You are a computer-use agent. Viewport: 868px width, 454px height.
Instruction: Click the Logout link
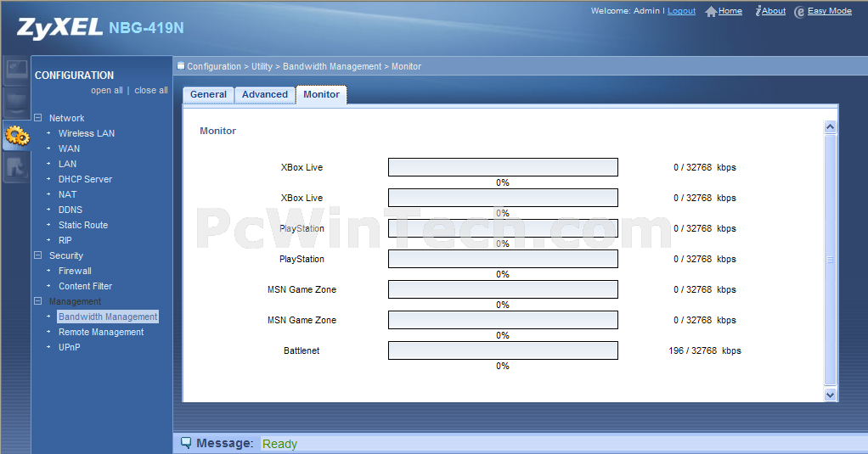coord(681,11)
